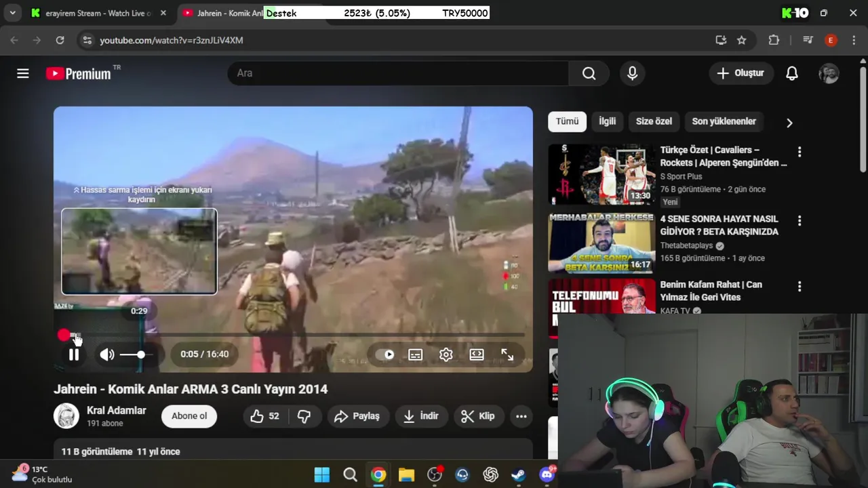Like the video with thumbs up
This screenshot has height=488, width=868.
point(265,416)
